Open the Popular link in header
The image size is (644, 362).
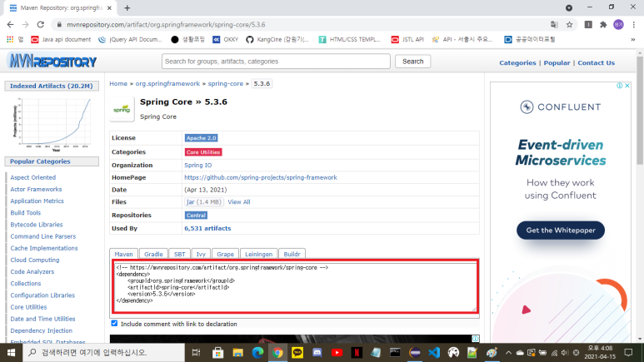point(557,62)
